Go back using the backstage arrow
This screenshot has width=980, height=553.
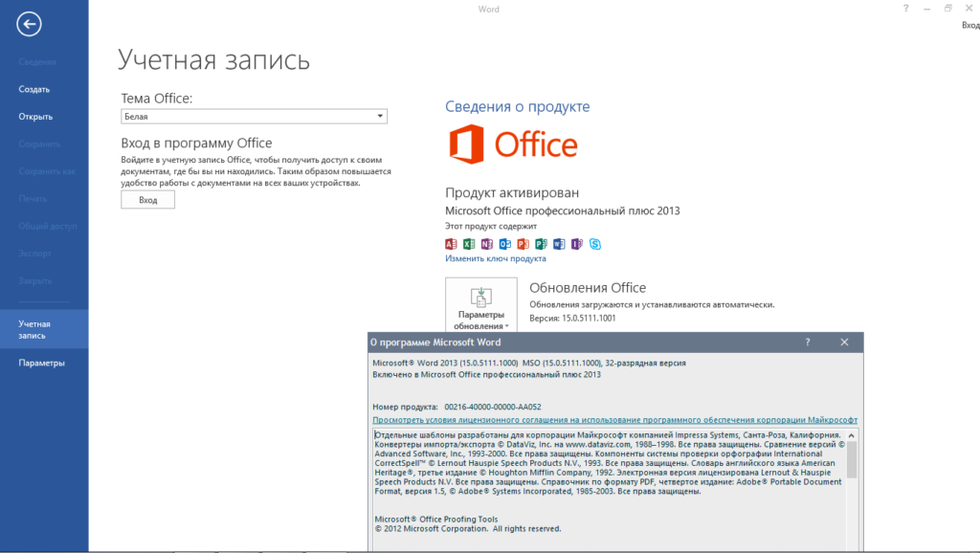pyautogui.click(x=29, y=24)
